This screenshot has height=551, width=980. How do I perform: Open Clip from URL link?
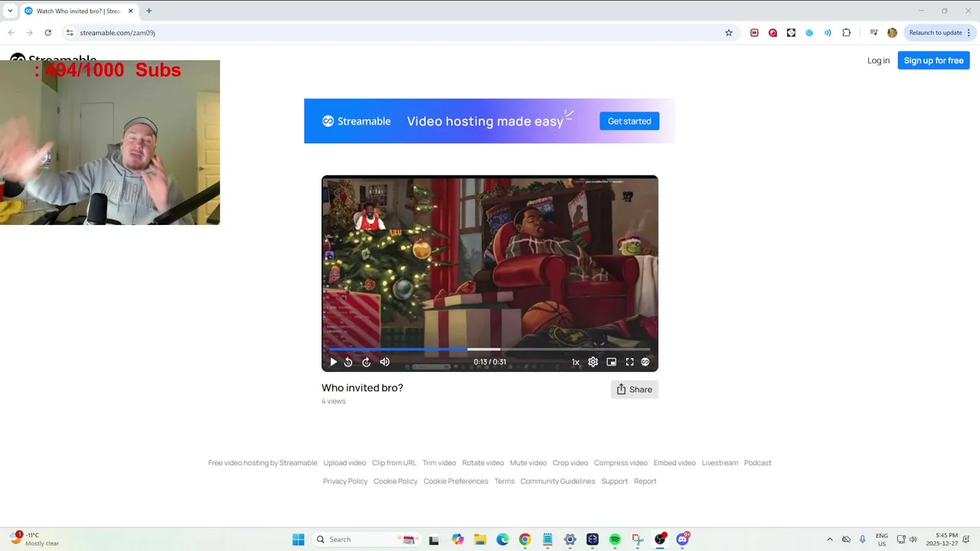pos(394,463)
